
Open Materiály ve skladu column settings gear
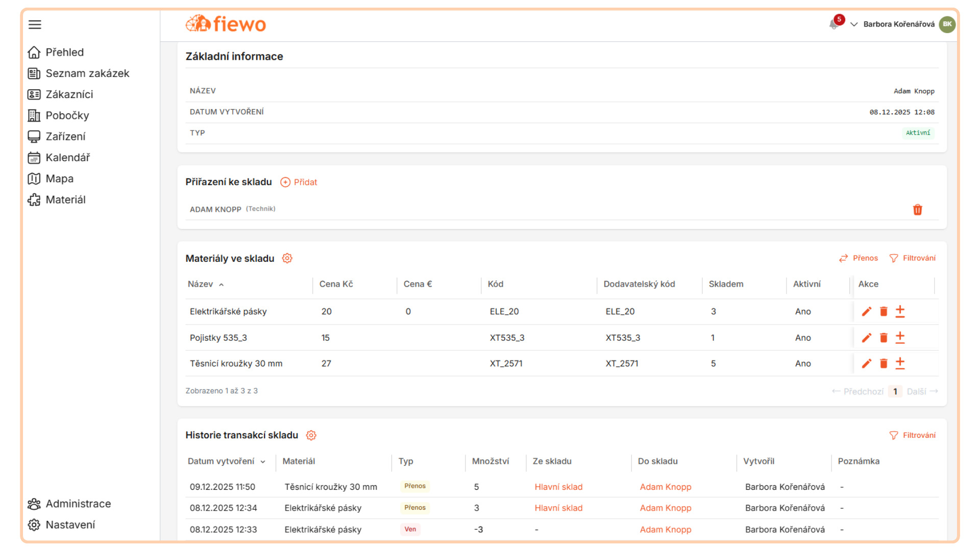[x=287, y=258]
